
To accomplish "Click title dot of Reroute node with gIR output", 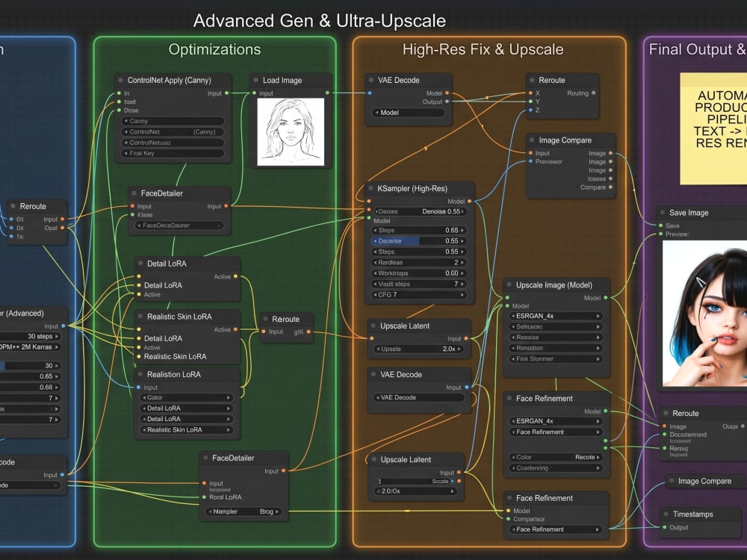I will pos(265,320).
